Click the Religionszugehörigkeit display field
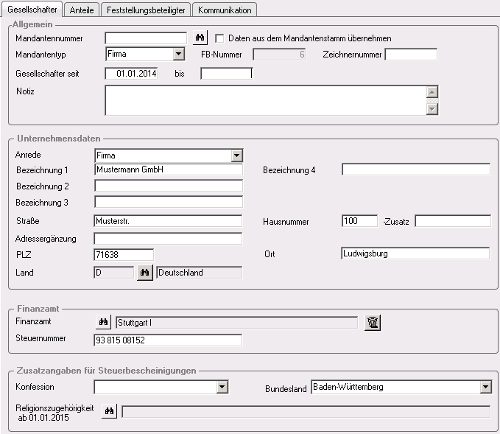Screen dimensions: 500x434 tap(306, 412)
